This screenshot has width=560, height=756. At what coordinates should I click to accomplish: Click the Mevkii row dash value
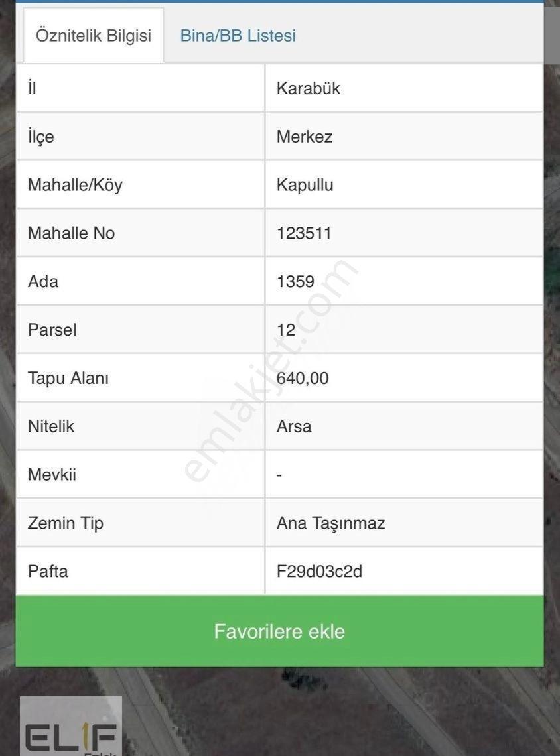point(279,475)
